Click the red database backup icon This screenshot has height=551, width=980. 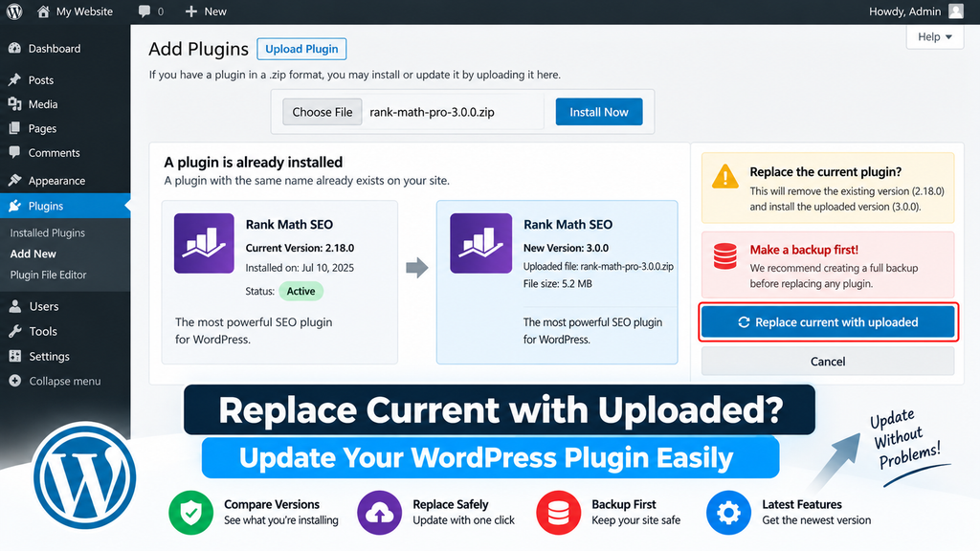coord(725,256)
